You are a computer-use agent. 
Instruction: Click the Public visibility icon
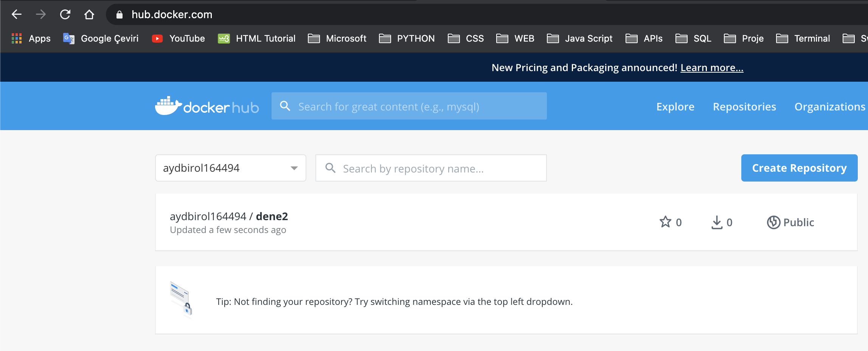(x=773, y=222)
